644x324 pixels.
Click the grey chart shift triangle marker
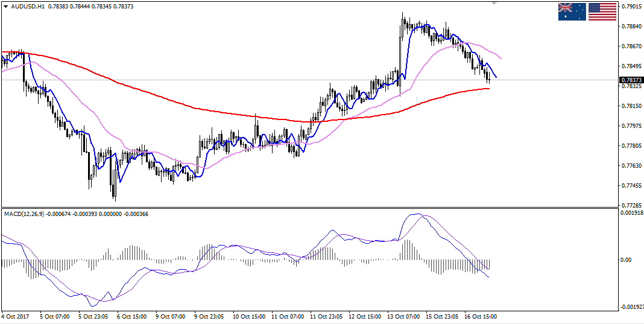click(494, 3)
